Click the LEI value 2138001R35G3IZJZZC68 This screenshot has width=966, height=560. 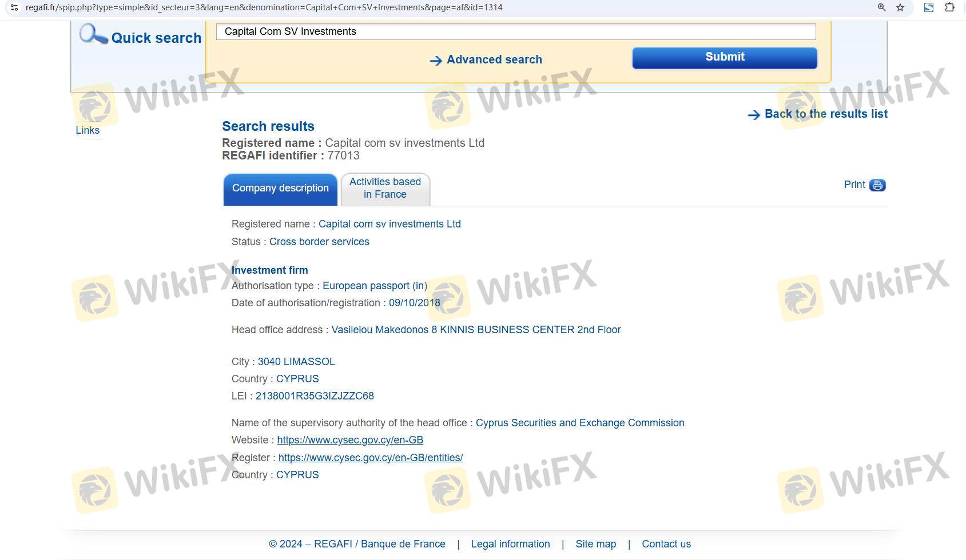(x=315, y=396)
